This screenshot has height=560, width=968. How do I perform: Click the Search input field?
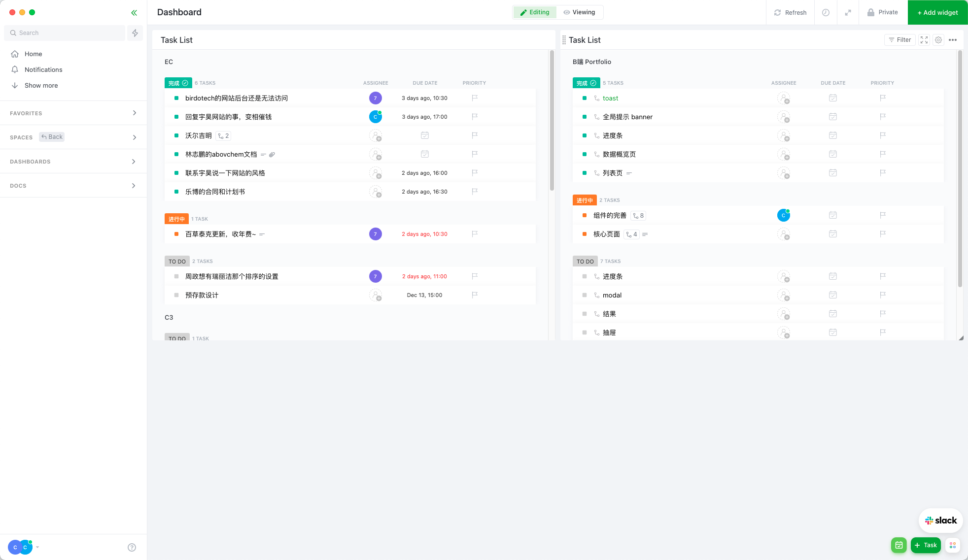pos(65,33)
